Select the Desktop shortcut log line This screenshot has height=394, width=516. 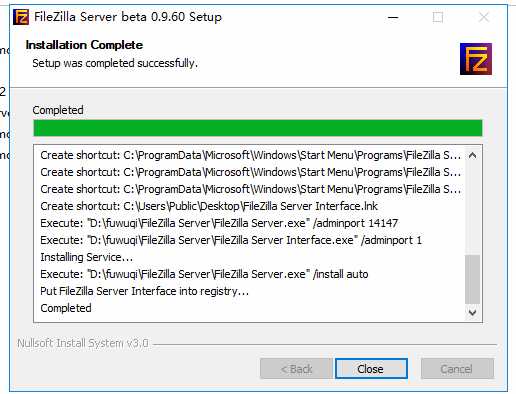pos(209,206)
